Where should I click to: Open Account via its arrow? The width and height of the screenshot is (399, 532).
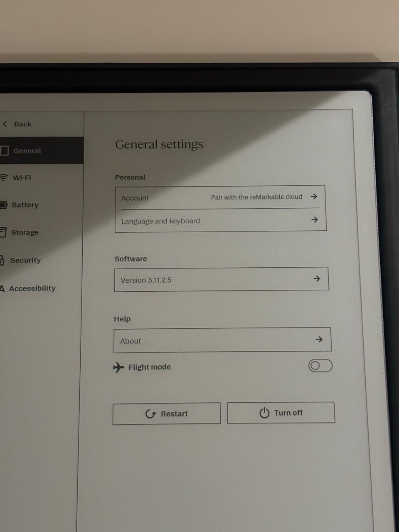(314, 197)
